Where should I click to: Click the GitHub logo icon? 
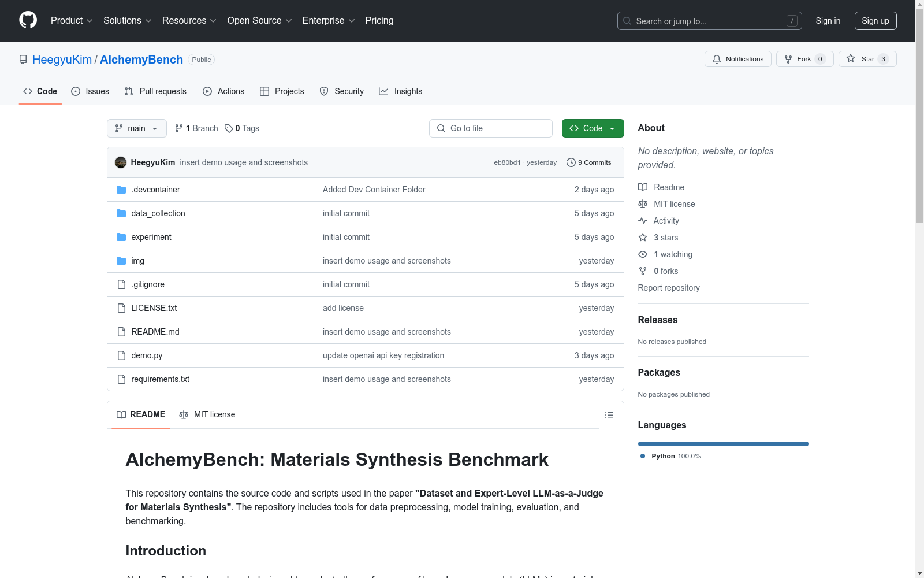point(28,20)
